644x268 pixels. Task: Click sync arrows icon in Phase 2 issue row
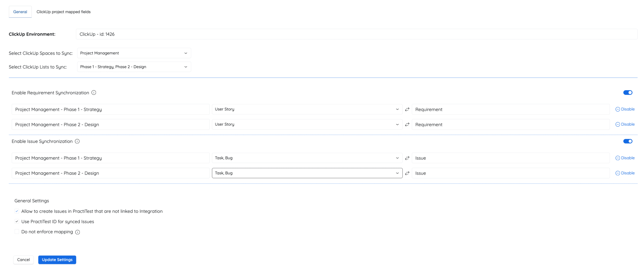pyautogui.click(x=407, y=173)
